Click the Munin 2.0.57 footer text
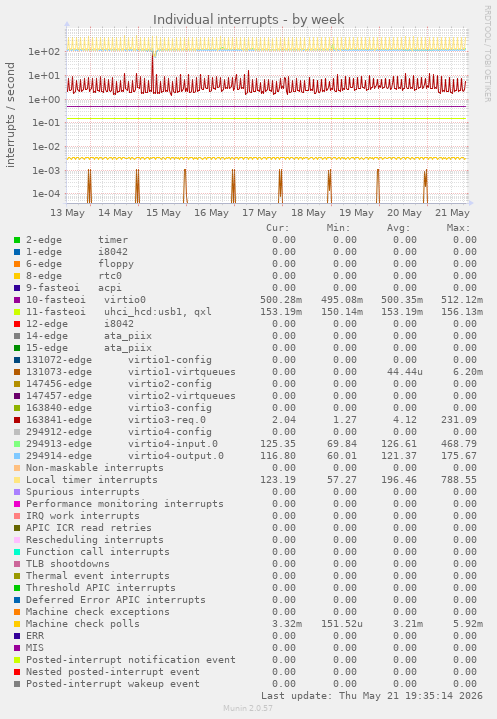The width and height of the screenshot is (497, 719). (248, 708)
